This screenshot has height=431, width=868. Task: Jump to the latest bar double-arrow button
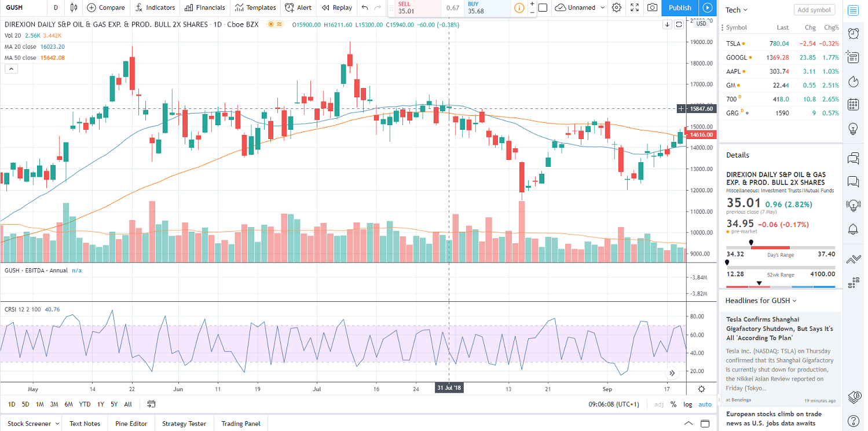click(672, 373)
